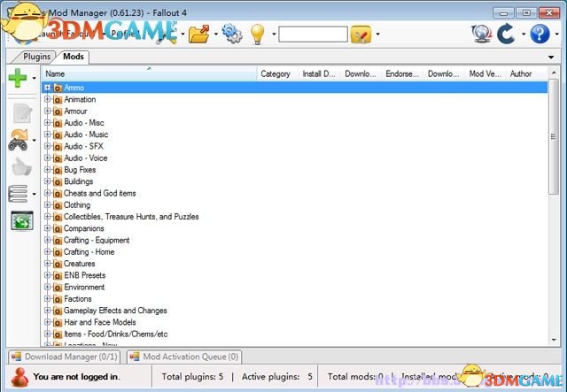This screenshot has width=567, height=392.
Task: Click the scroll up arrow of mod list
Action: 554,73
